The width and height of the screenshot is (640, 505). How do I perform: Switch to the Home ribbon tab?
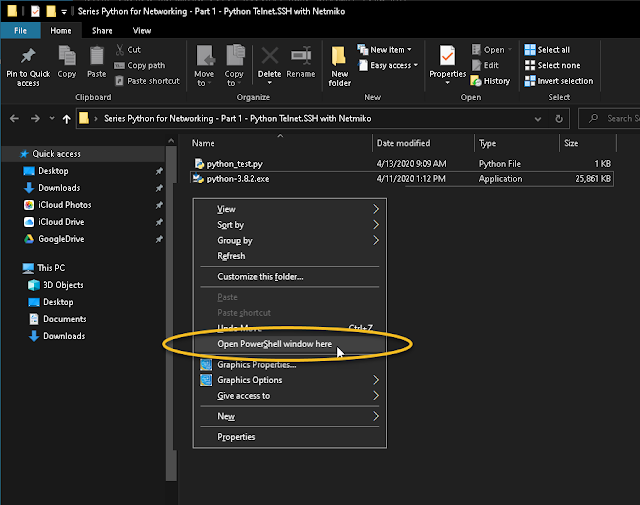coord(61,31)
